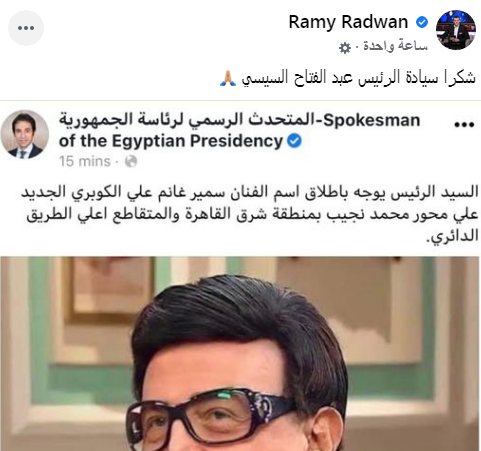Open Ramy Radwan's profile picture
The width and height of the screenshot is (481, 451).
click(456, 30)
